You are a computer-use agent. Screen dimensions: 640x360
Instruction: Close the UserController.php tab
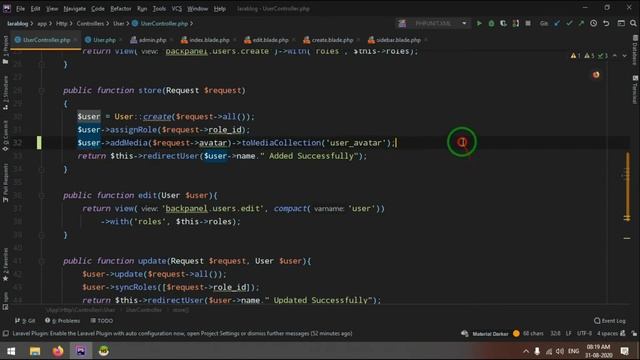[x=75, y=40]
